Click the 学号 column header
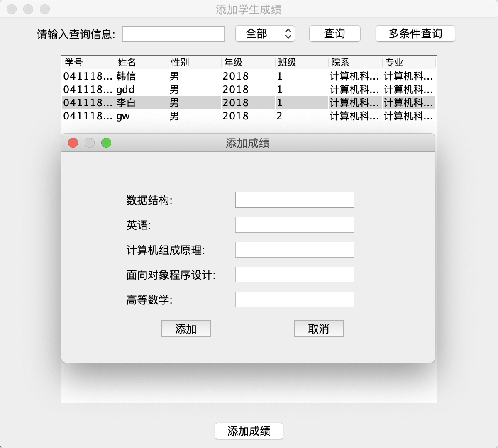This screenshot has width=498, height=448. 75,62
